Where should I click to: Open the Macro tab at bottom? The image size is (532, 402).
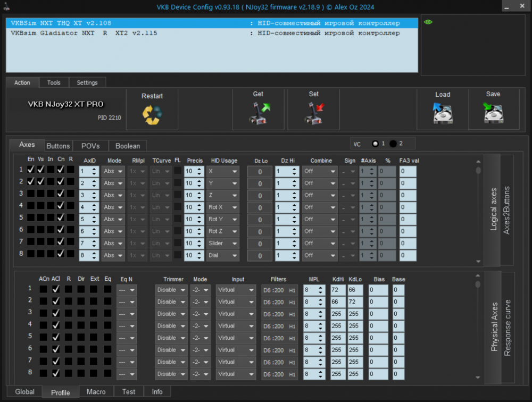96,391
